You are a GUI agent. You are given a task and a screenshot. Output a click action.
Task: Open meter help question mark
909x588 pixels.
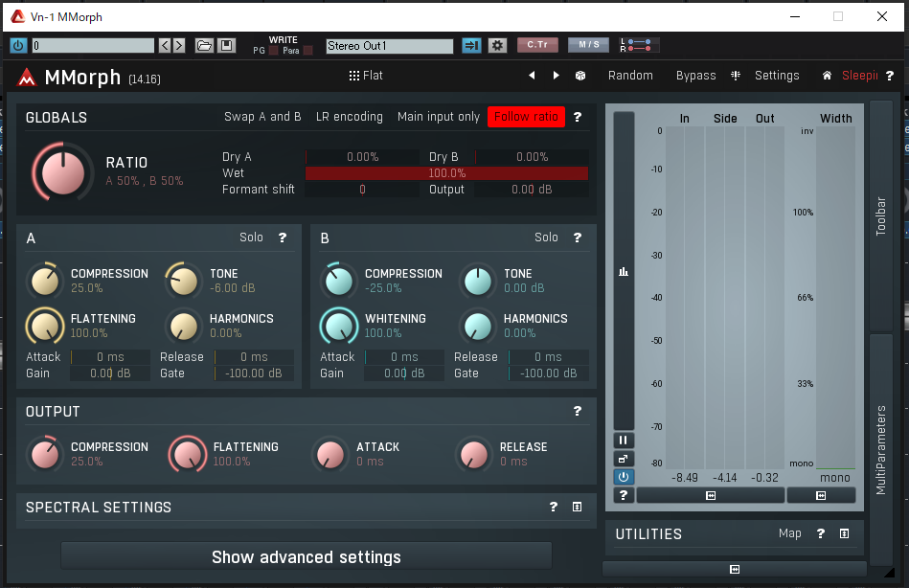point(624,495)
